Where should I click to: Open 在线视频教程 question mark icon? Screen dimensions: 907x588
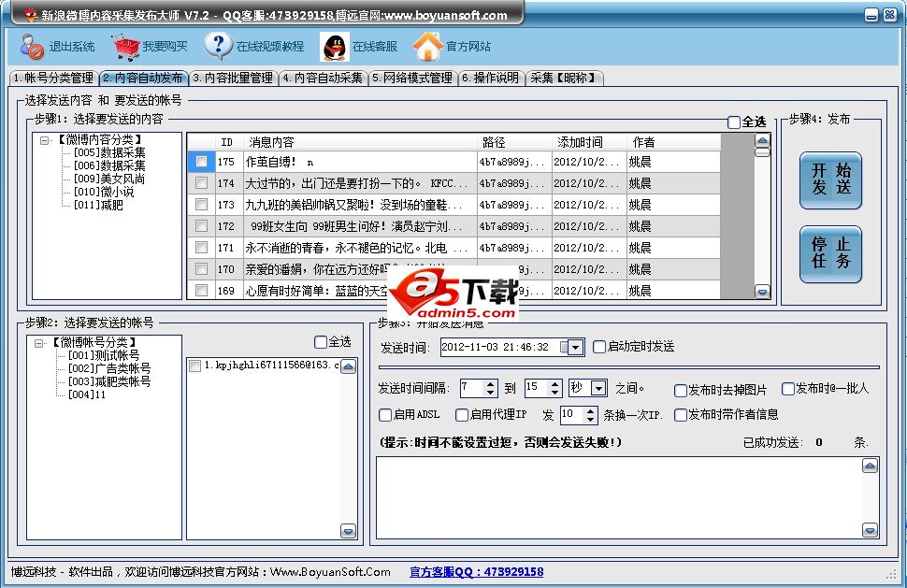218,47
